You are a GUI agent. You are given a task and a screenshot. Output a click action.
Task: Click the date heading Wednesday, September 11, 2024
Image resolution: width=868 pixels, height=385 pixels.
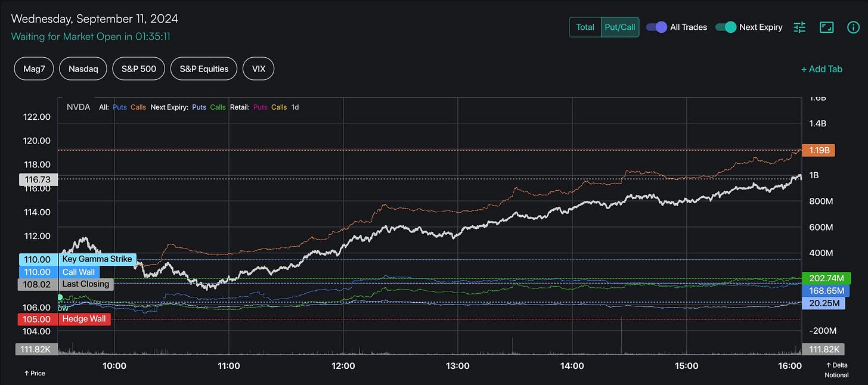tap(94, 19)
